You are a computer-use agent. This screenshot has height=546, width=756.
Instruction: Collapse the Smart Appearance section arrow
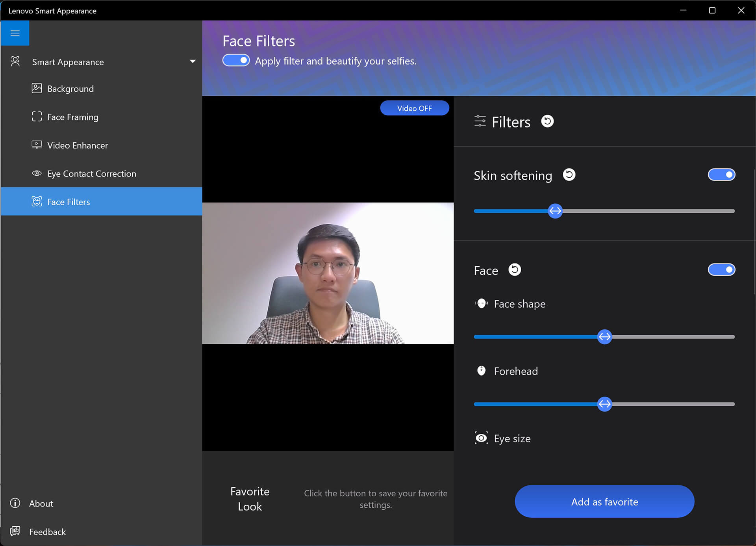coord(193,61)
